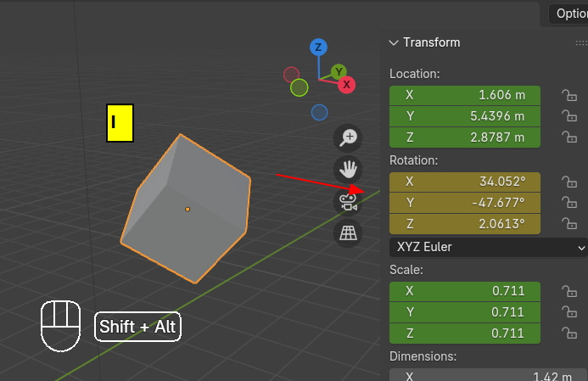Click Scale X field 0.711
Image resolution: width=588 pixels, height=381 pixels.
465,291
